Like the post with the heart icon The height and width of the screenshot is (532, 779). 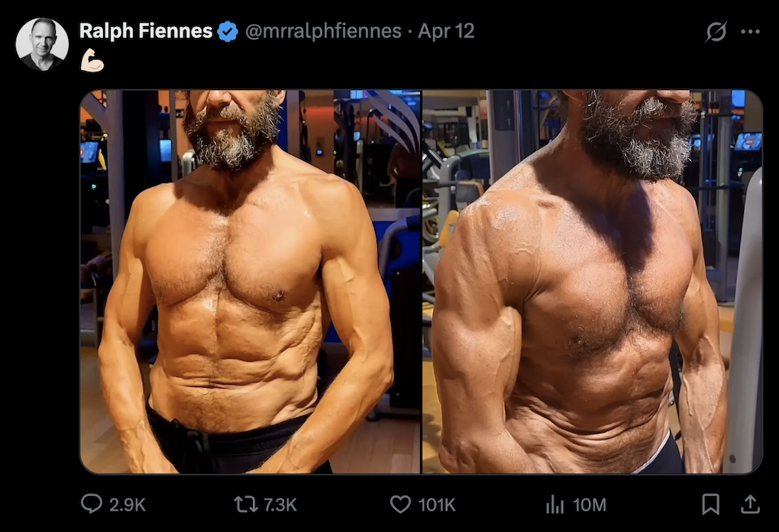click(400, 504)
